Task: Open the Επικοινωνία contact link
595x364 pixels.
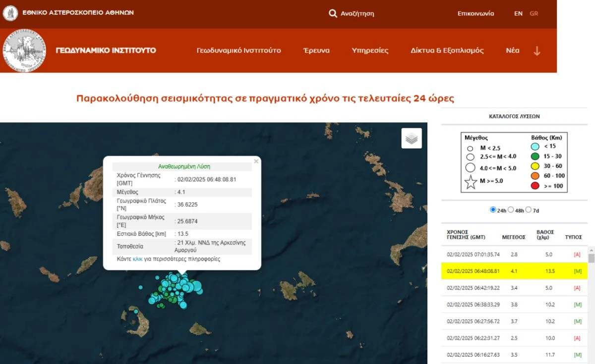Action: (476, 13)
